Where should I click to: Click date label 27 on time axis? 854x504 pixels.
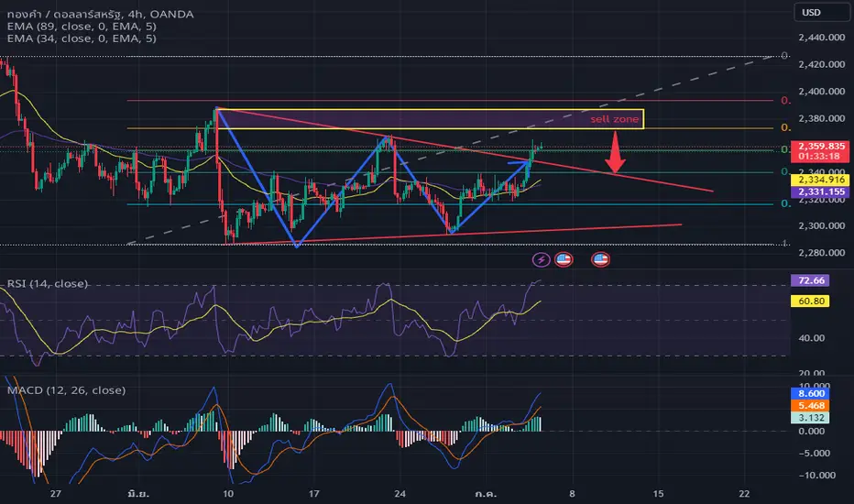55,494
